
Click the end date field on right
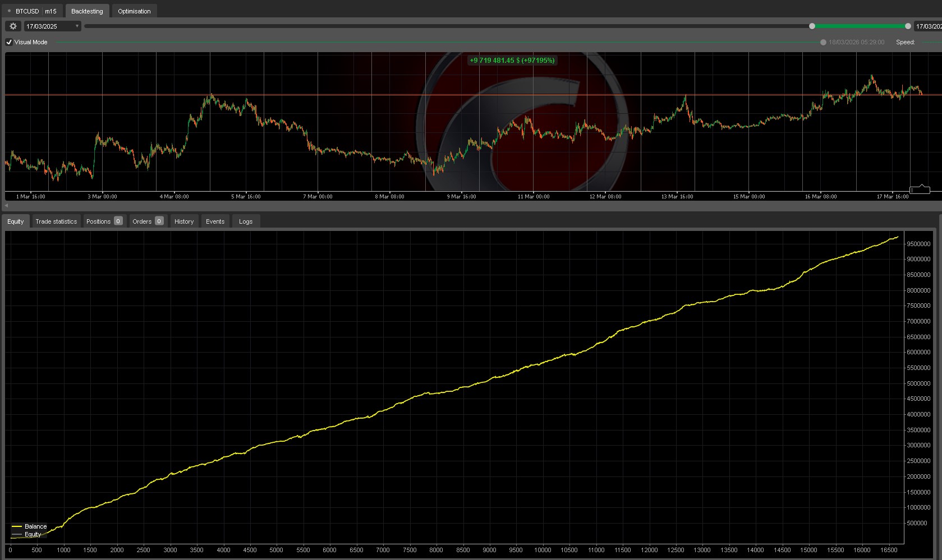click(x=928, y=26)
